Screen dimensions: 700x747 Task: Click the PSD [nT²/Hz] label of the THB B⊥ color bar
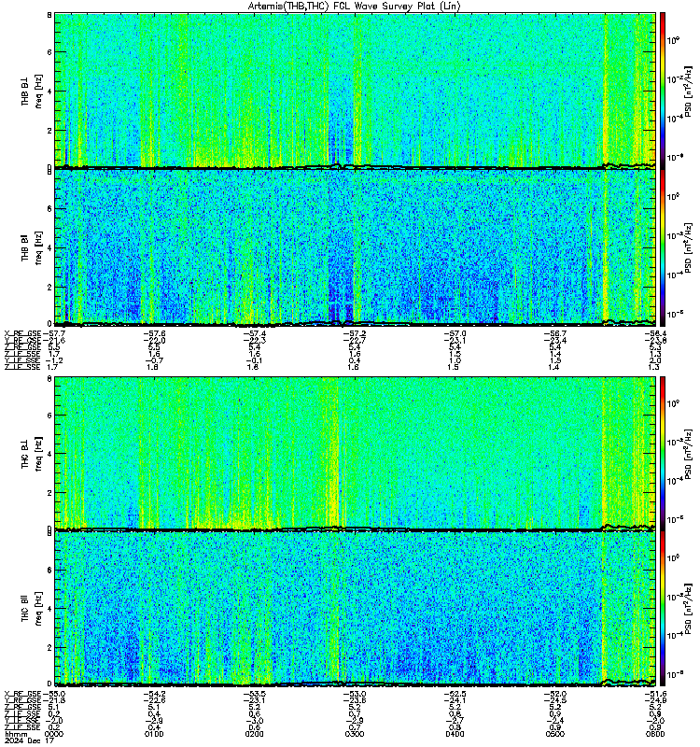688,91
